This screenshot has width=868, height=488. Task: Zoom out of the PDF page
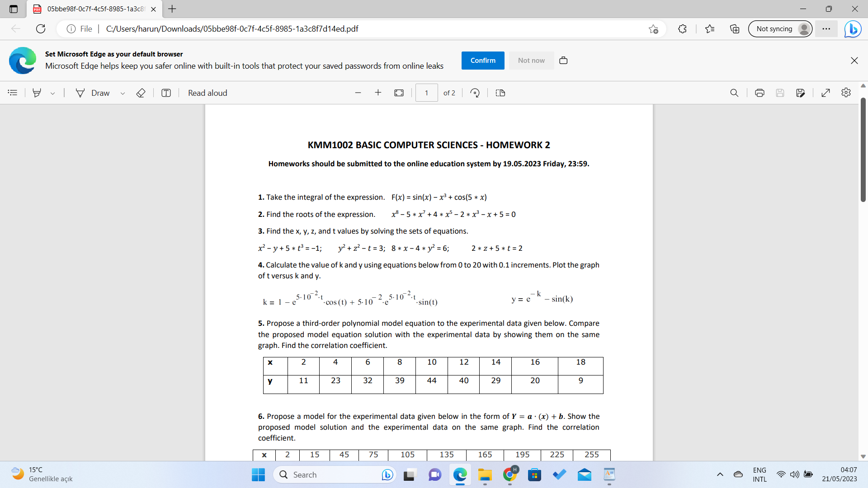click(358, 93)
